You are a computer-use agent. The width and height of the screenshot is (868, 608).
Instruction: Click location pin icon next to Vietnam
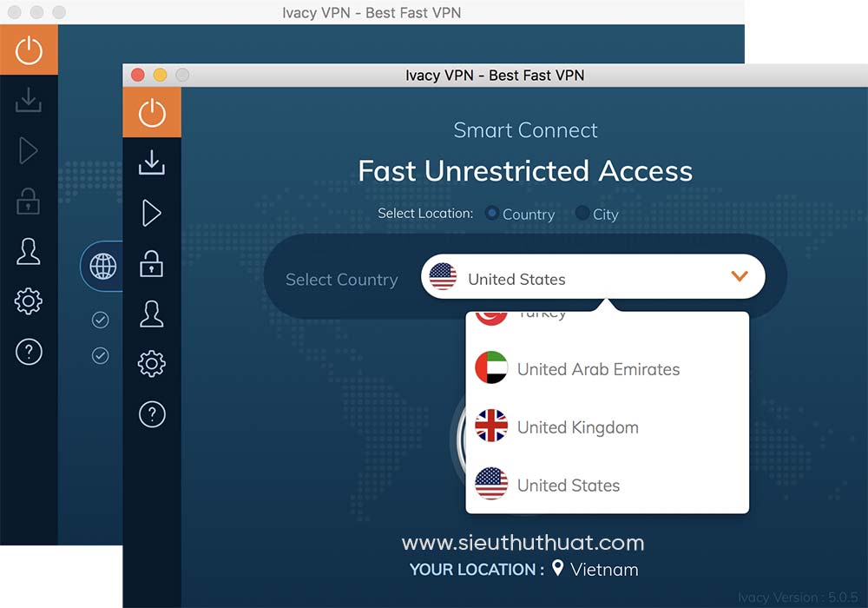[x=558, y=568]
